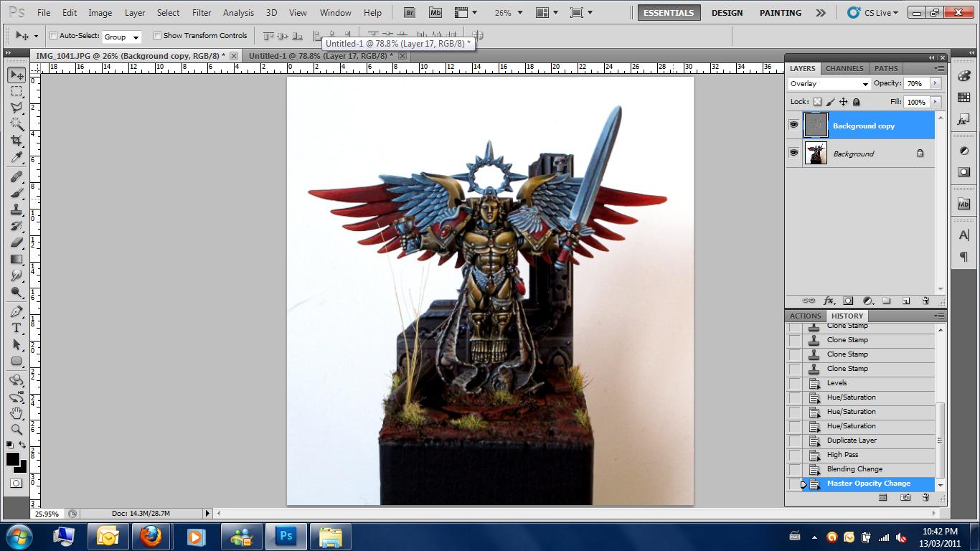The image size is (980, 551).
Task: Open the Overlay blend mode dropdown
Action: pos(829,84)
